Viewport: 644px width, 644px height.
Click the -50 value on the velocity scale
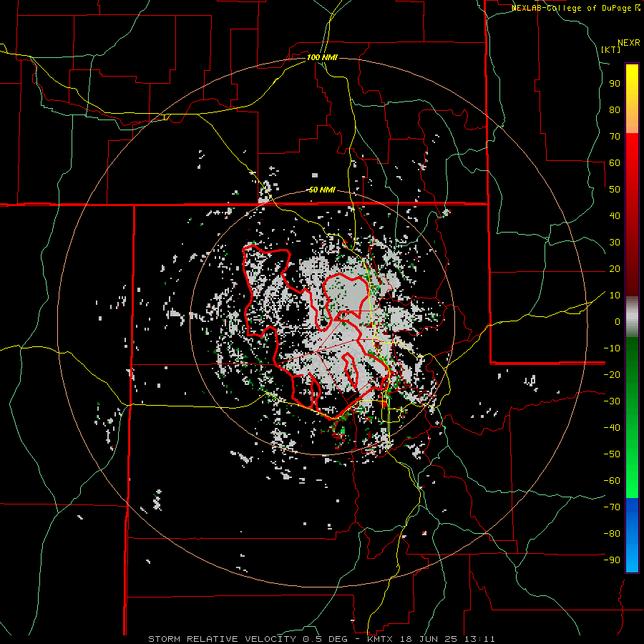coord(612,454)
